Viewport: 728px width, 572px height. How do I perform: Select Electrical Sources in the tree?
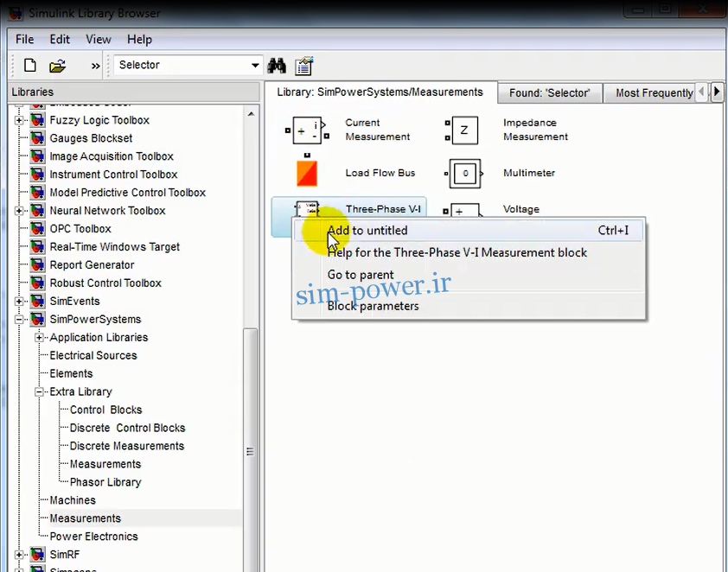click(93, 356)
